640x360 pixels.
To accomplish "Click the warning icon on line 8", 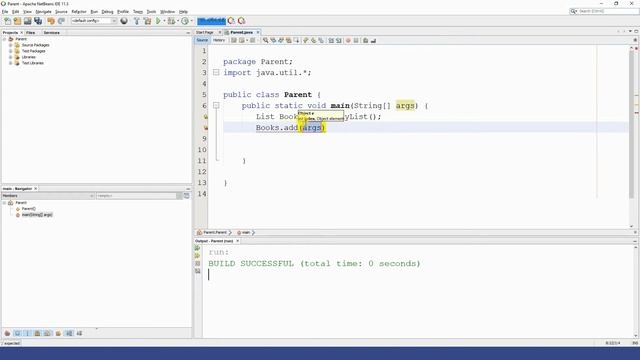I will (x=205, y=128).
